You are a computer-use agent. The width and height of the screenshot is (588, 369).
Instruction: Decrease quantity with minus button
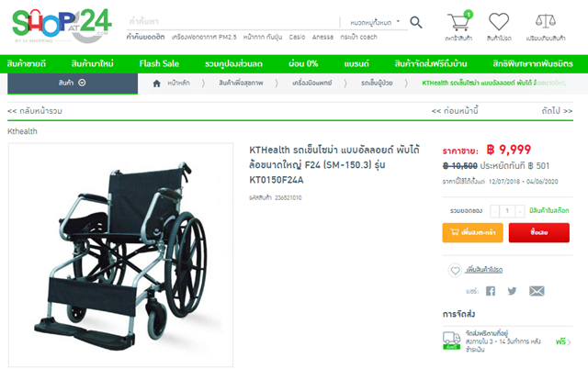pyautogui.click(x=494, y=211)
